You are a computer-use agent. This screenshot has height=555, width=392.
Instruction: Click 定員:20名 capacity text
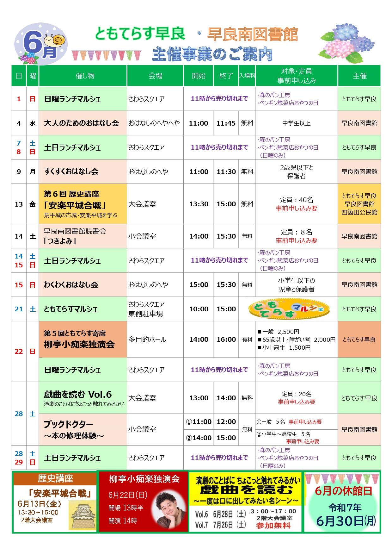point(297,394)
